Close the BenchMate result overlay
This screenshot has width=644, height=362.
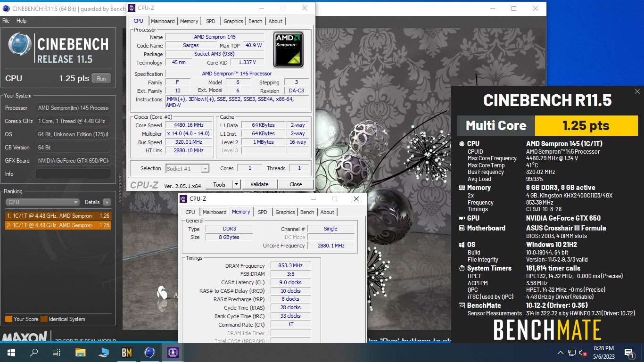coord(637,91)
